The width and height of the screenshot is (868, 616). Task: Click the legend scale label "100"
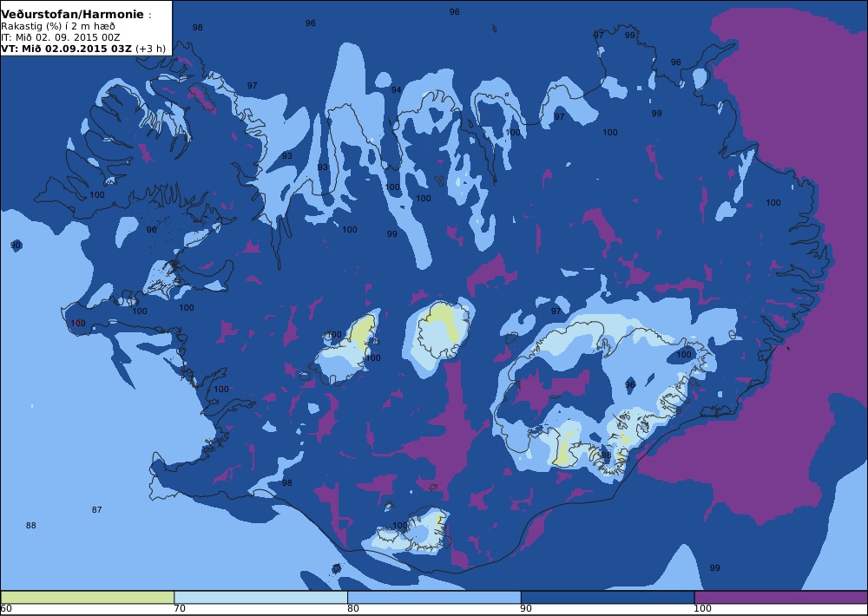702,609
